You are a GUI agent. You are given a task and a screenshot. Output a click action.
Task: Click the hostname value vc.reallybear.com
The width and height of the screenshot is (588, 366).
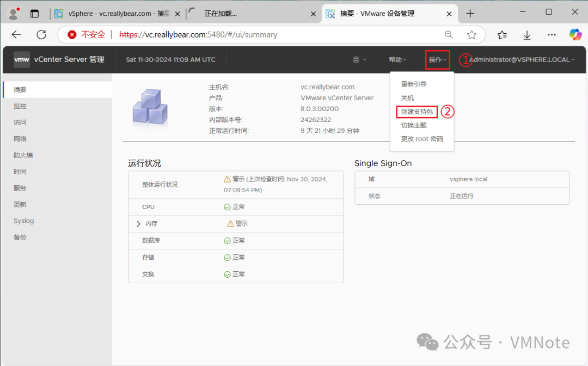[x=327, y=87]
